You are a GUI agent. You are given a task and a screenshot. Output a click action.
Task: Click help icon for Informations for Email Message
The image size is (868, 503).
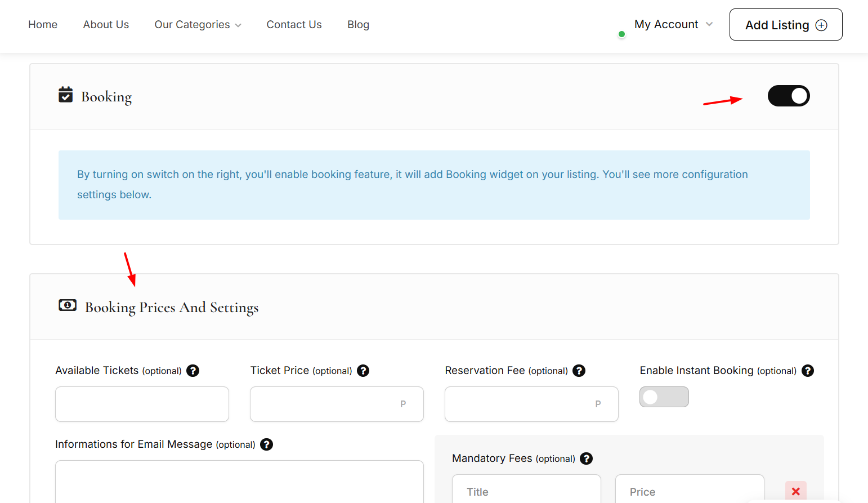[x=267, y=444]
